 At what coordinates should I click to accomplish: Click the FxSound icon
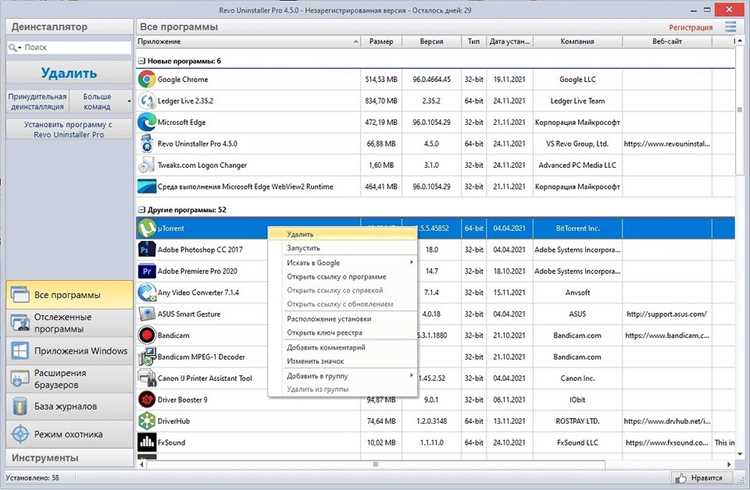coord(147,443)
